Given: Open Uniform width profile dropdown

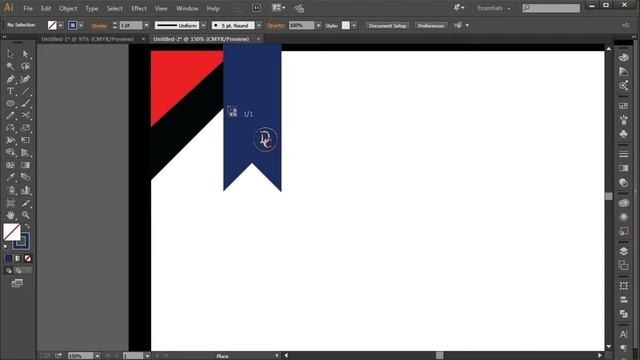Looking at the screenshot, I should point(203,25).
